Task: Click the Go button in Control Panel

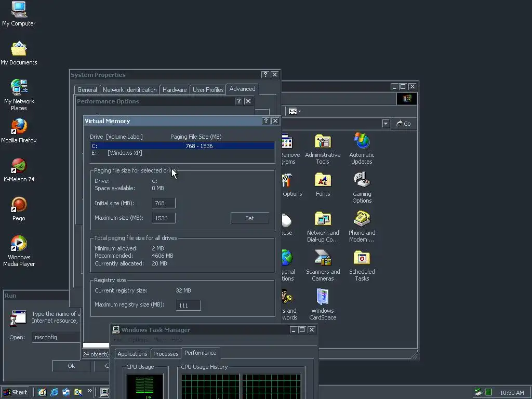Action: point(404,124)
